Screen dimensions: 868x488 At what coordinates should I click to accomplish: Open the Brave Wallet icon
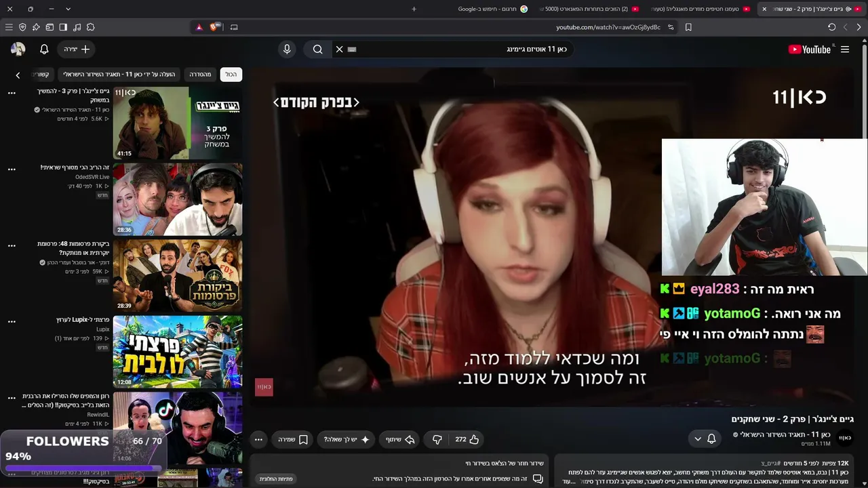pos(50,27)
